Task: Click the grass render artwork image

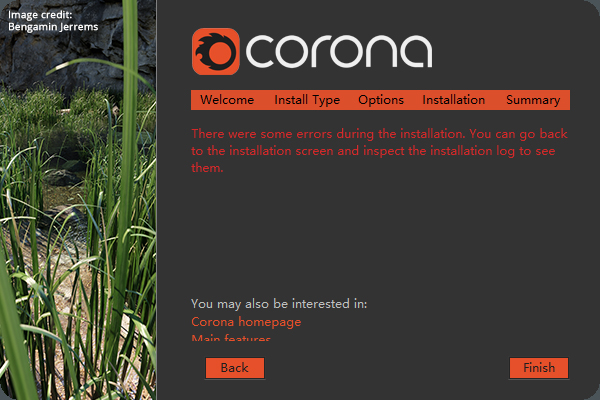Action: pyautogui.click(x=78, y=200)
